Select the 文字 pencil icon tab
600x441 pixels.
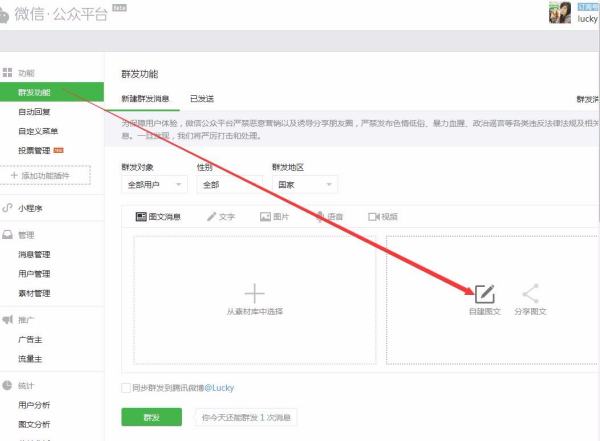[x=212, y=217]
